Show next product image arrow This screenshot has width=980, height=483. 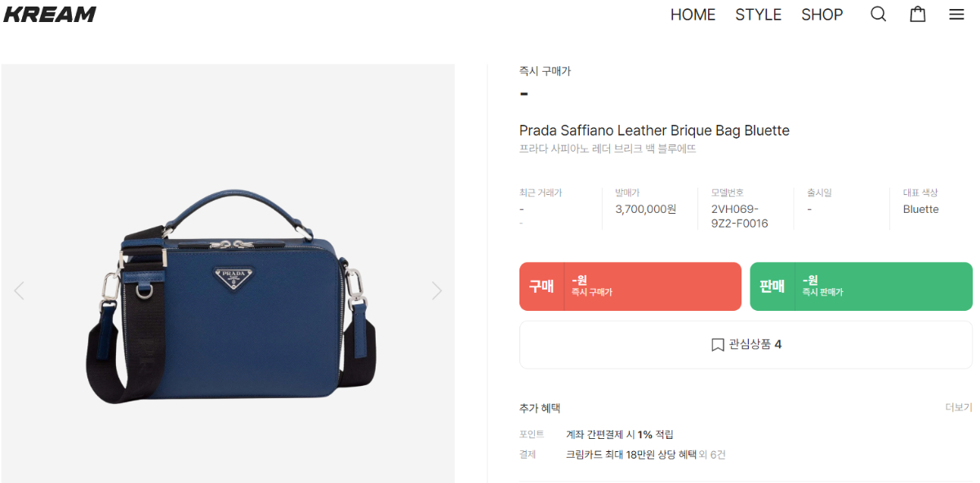[x=437, y=290]
